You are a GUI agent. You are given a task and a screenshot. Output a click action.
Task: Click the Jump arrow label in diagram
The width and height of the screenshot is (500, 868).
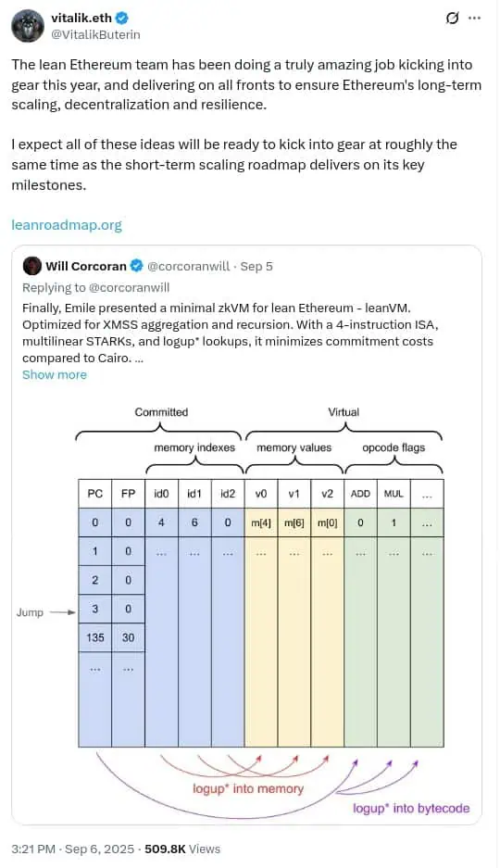30,612
